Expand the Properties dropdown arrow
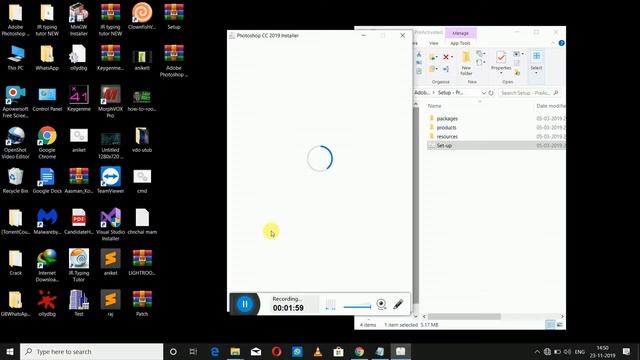The width and height of the screenshot is (640, 360). (501, 73)
